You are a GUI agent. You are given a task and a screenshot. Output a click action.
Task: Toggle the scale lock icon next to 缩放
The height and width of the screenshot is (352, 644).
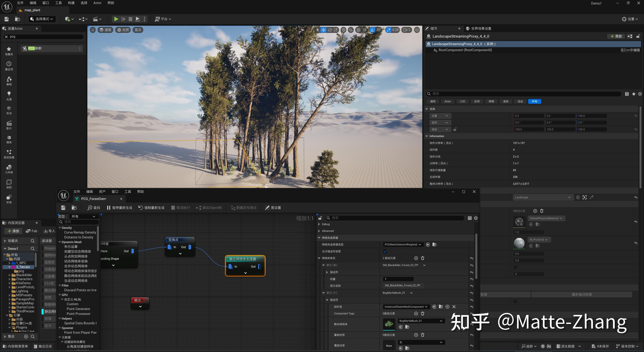pyautogui.click(x=455, y=129)
